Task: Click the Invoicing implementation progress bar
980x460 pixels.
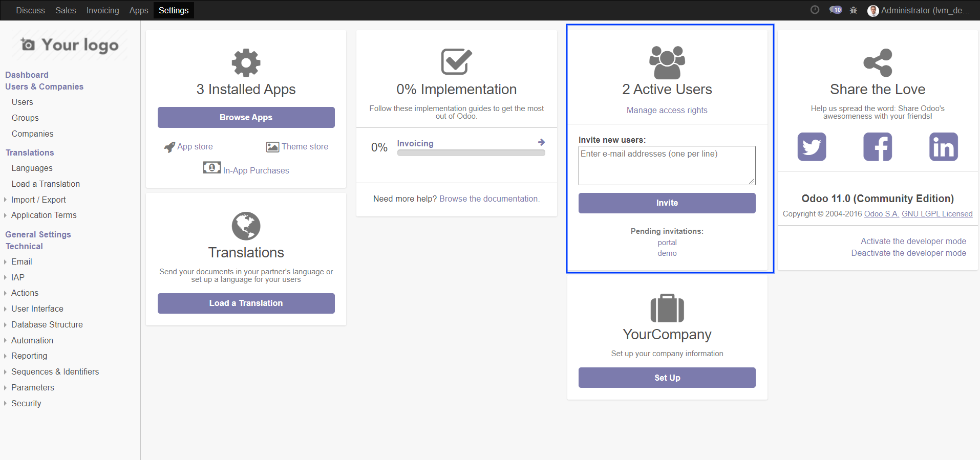Action: [471, 152]
